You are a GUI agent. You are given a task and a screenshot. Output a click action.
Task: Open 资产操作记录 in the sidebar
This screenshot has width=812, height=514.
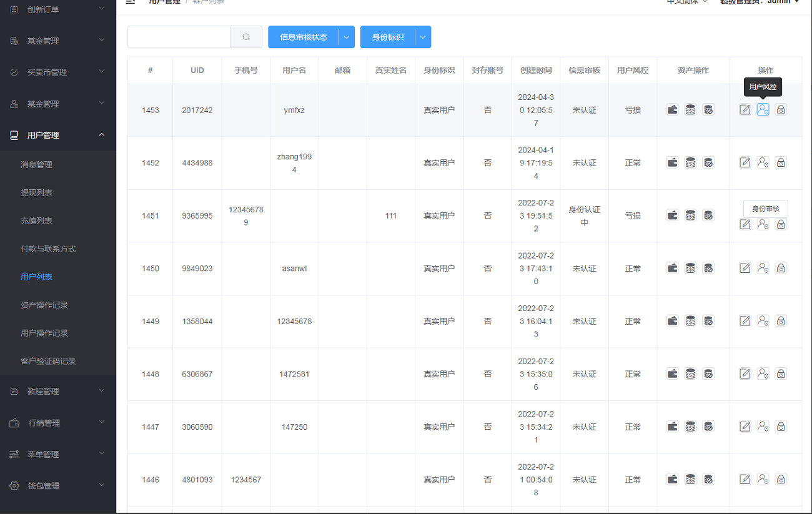point(44,305)
